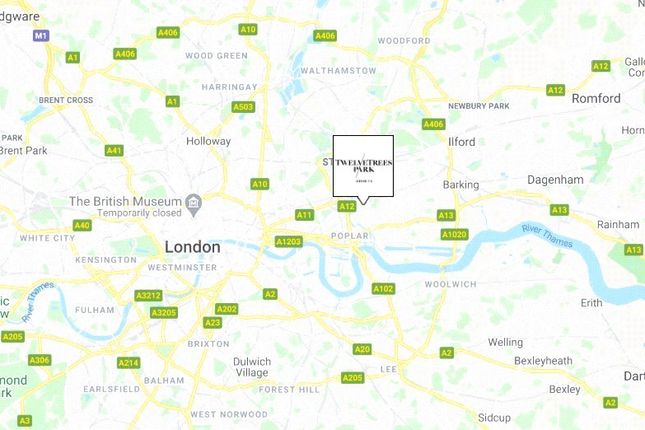Click the A102 road shield
645x430 pixels.
point(383,289)
